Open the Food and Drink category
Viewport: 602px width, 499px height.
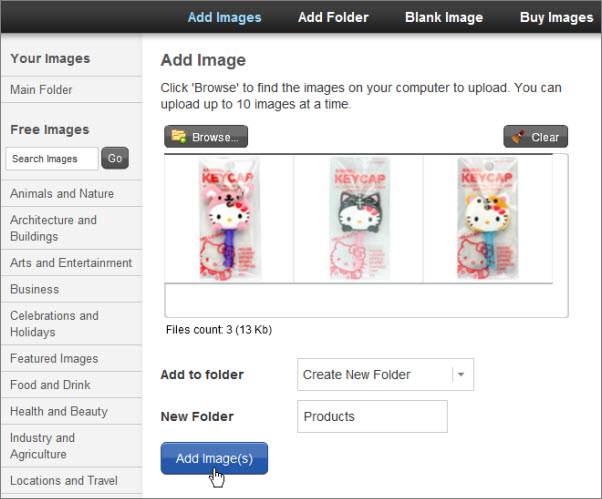50,385
